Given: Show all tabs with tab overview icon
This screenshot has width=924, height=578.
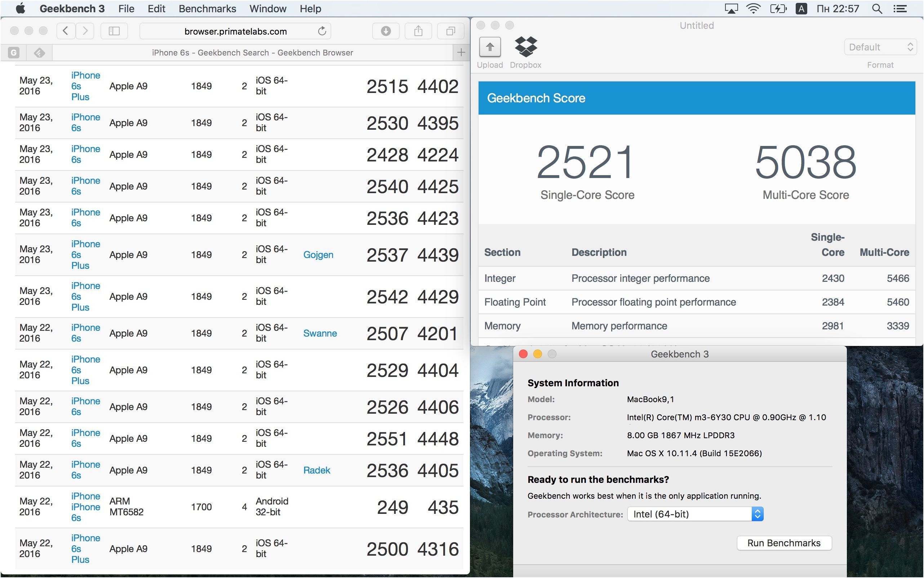Looking at the screenshot, I should [450, 31].
